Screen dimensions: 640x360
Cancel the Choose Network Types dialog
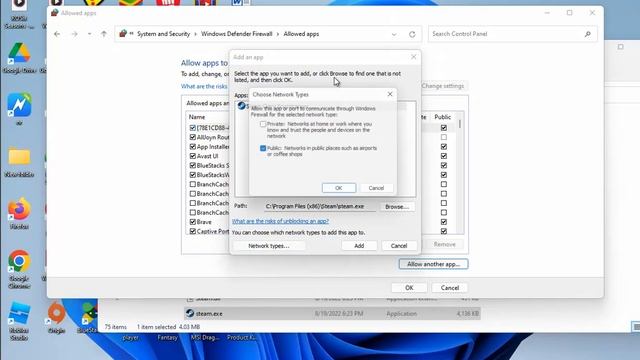[376, 188]
